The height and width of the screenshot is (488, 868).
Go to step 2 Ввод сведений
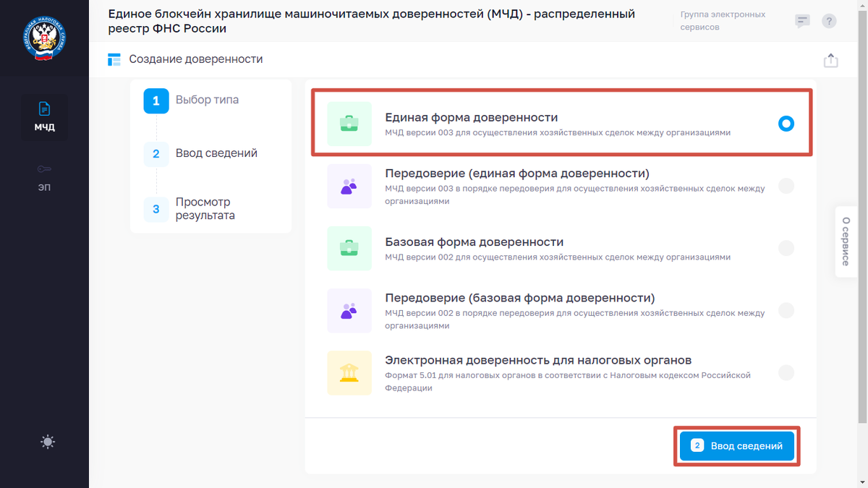tap(201, 154)
